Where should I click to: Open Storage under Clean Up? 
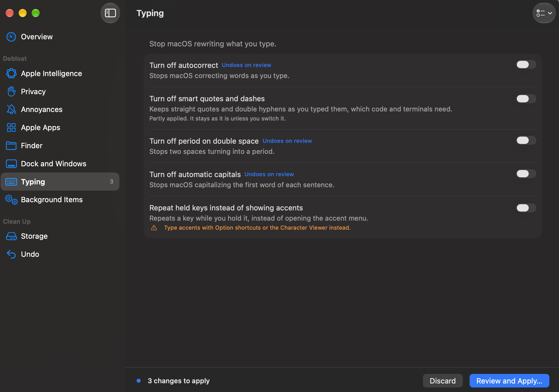tap(34, 236)
